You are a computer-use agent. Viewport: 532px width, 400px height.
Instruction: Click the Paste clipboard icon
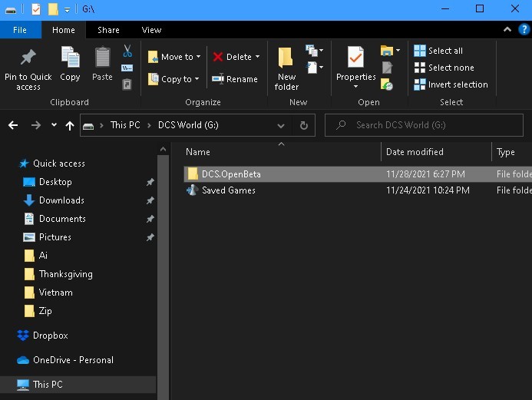[102, 57]
